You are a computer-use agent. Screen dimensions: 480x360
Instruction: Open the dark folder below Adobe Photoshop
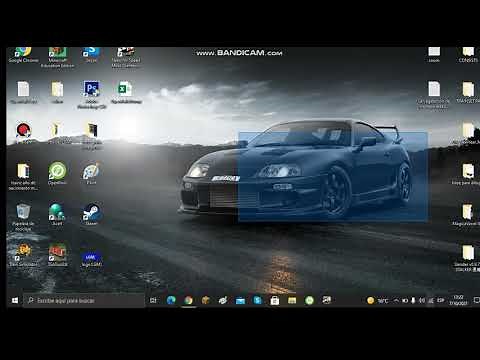pyautogui.click(x=92, y=135)
